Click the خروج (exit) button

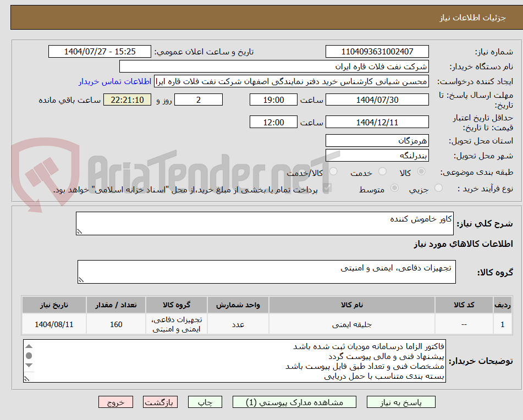[115, 402]
